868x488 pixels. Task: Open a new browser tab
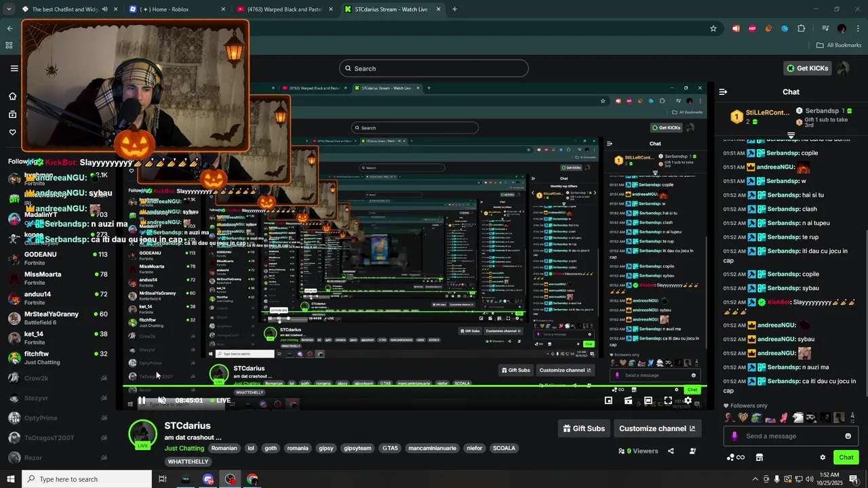[454, 9]
